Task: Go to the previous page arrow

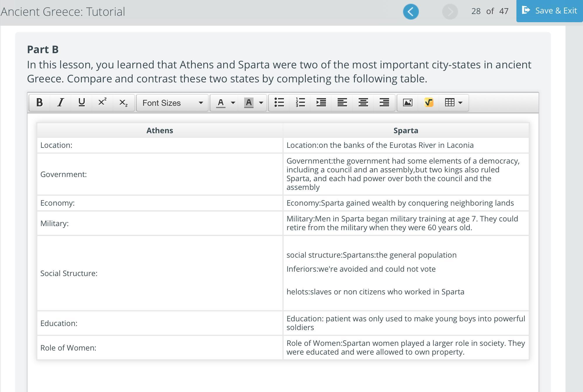Action: (x=411, y=12)
